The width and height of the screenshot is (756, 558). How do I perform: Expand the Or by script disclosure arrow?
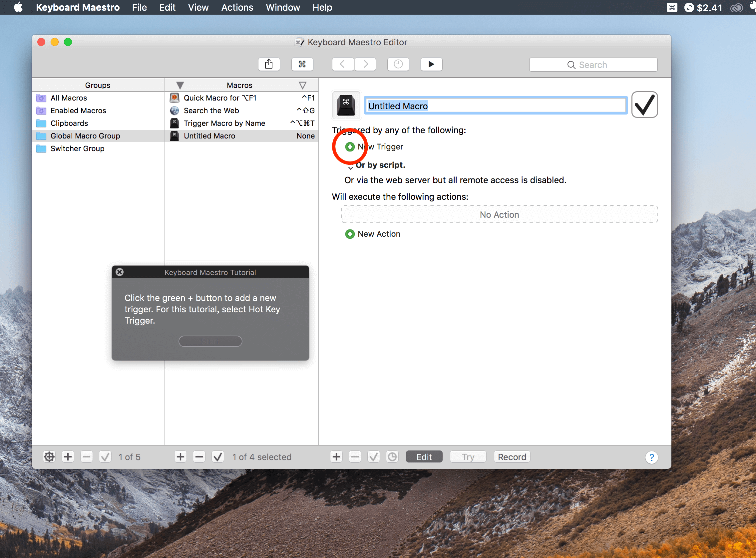click(x=351, y=167)
